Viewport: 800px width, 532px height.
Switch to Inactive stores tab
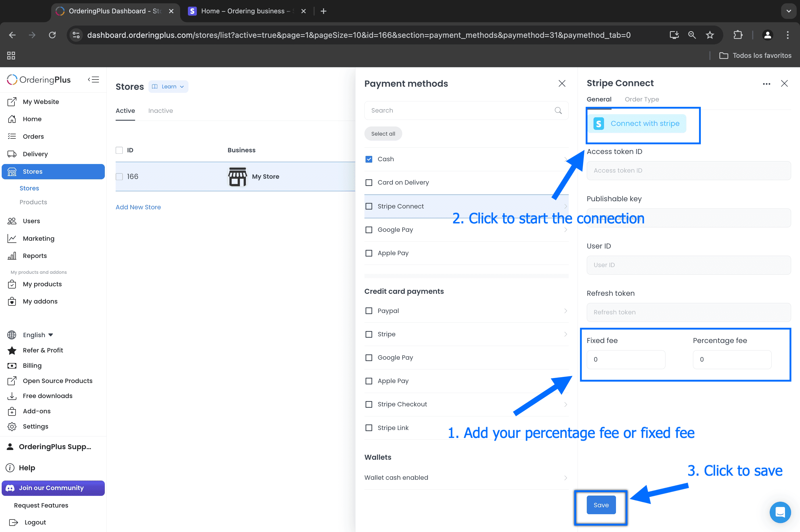(x=160, y=111)
